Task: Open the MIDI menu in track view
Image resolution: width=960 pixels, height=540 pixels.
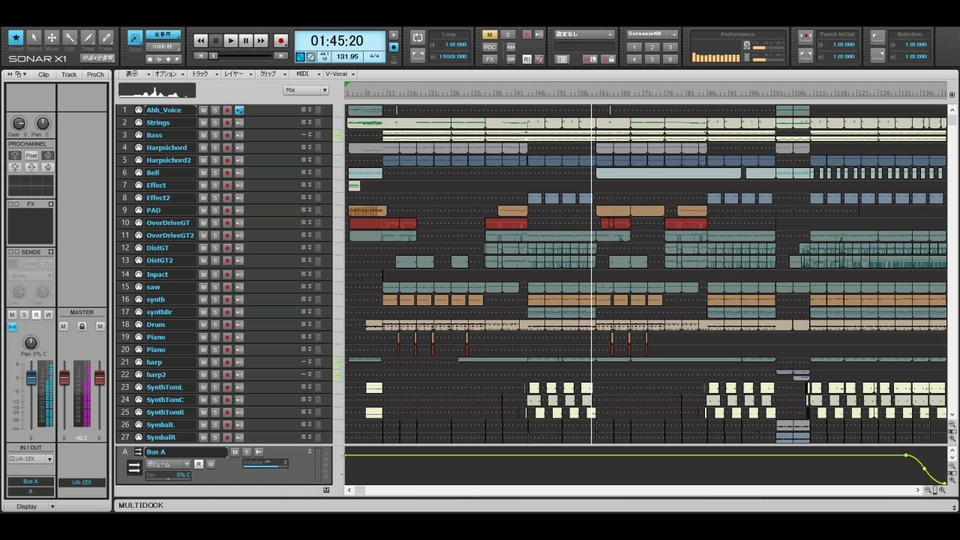Action: click(303, 74)
